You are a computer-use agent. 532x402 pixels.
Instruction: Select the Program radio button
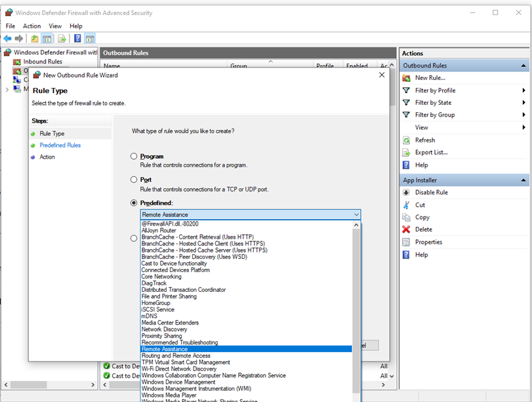[x=134, y=157]
